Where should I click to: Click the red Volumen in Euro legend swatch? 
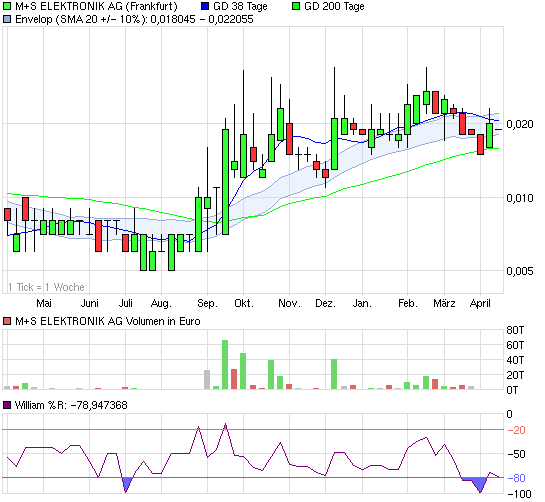tap(7, 321)
